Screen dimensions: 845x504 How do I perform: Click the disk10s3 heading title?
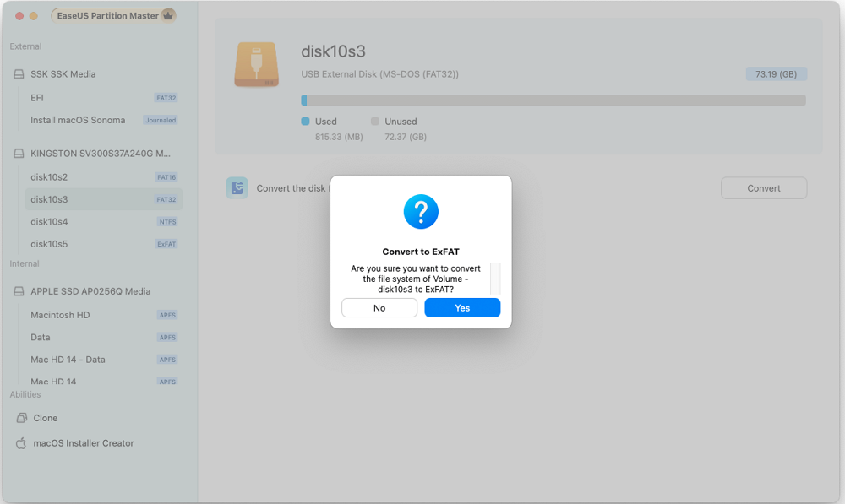point(333,51)
